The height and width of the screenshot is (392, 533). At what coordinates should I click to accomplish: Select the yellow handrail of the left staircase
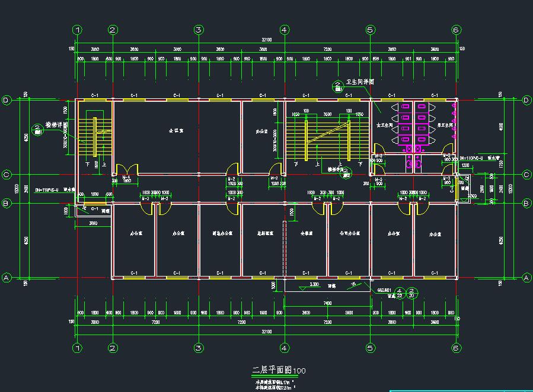point(95,137)
